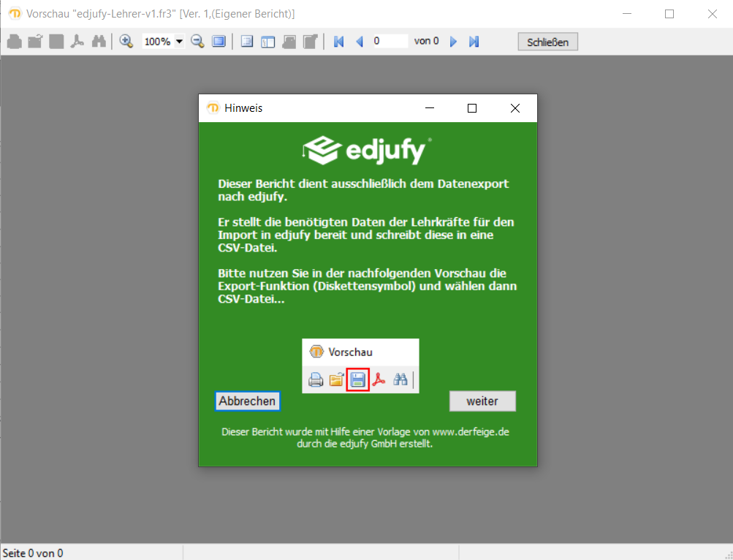Go to the previous page

click(359, 42)
